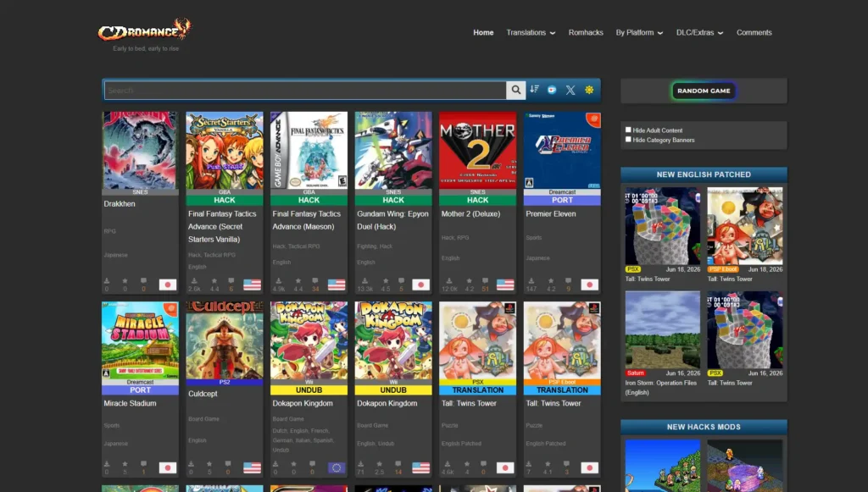This screenshot has height=492, width=868.
Task: Open Miracle Stadium title link
Action: [x=130, y=403]
